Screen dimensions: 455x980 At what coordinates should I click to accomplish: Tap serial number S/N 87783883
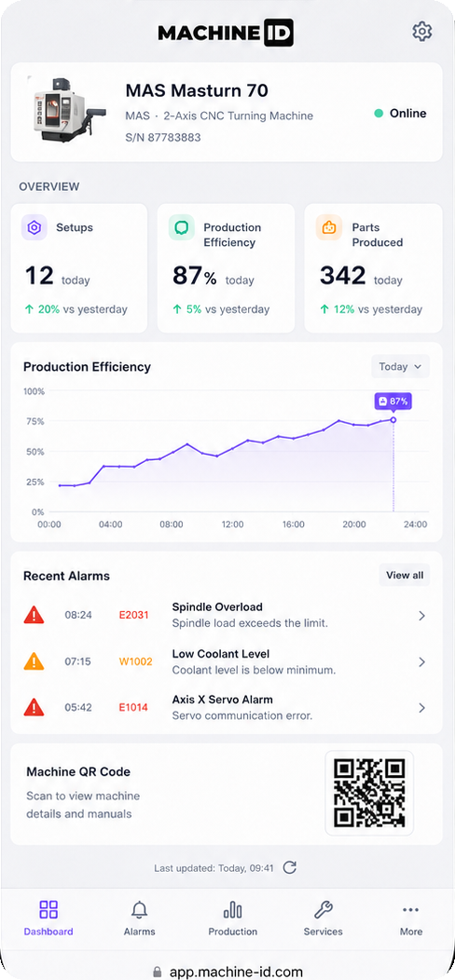click(163, 138)
